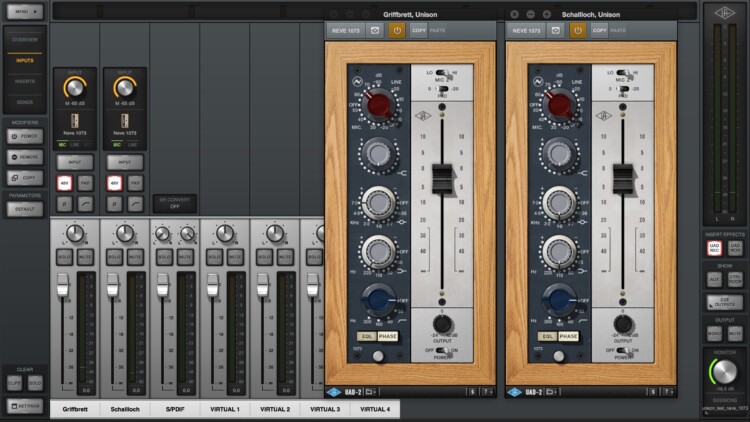Click PASTE in Griffbrett plugin toolbar
750x422 pixels.
pos(437,30)
